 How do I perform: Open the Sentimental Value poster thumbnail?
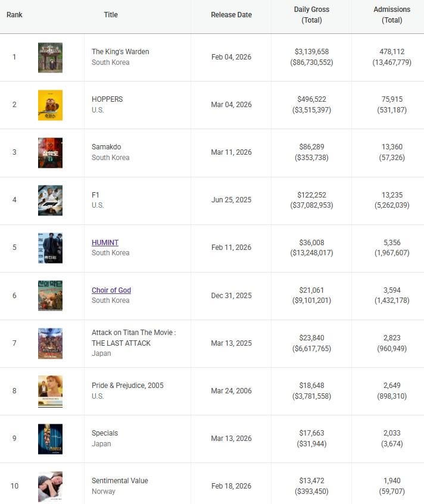50,486
